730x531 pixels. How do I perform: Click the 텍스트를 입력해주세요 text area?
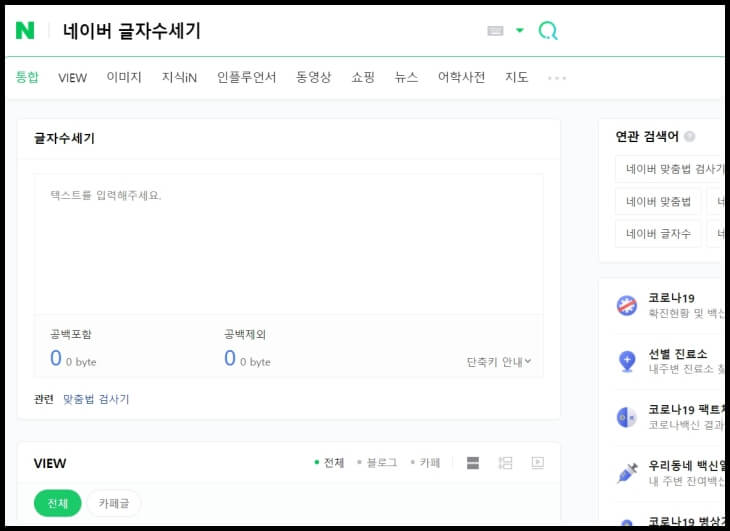pyautogui.click(x=288, y=244)
